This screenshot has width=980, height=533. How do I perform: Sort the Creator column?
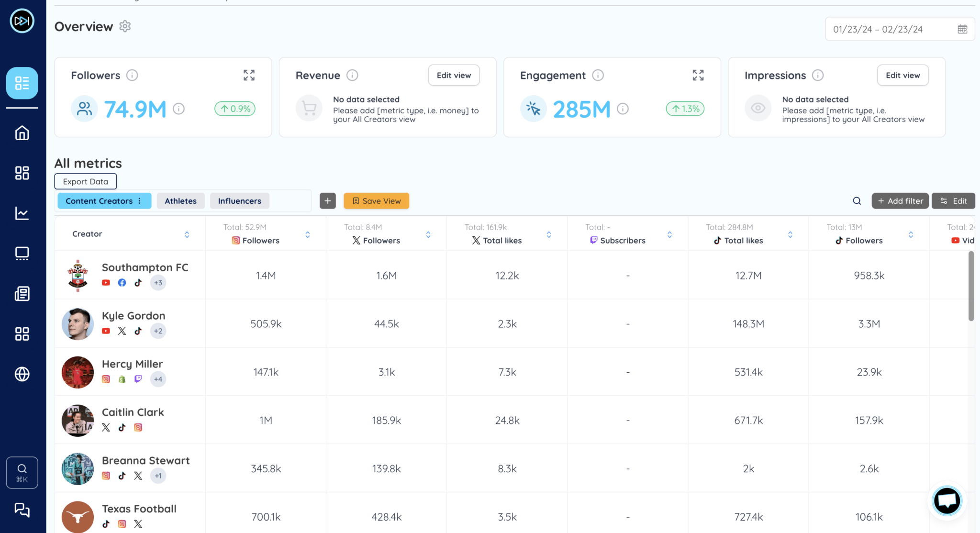coord(187,234)
